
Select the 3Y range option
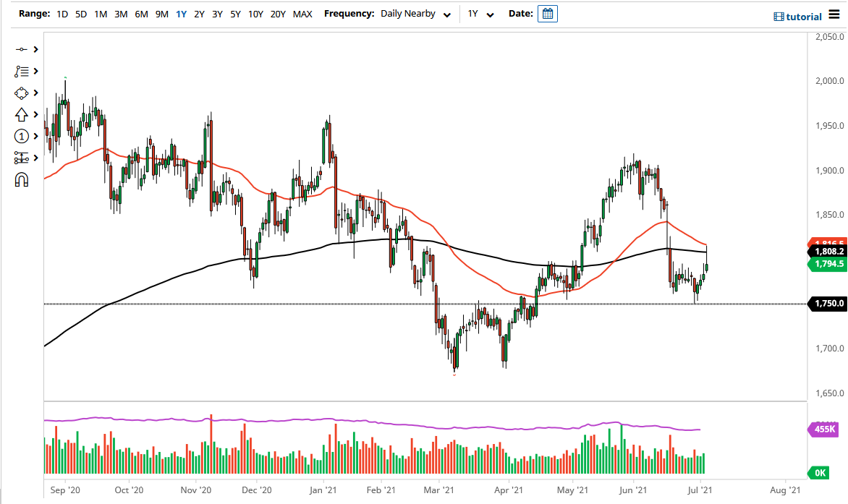[217, 14]
